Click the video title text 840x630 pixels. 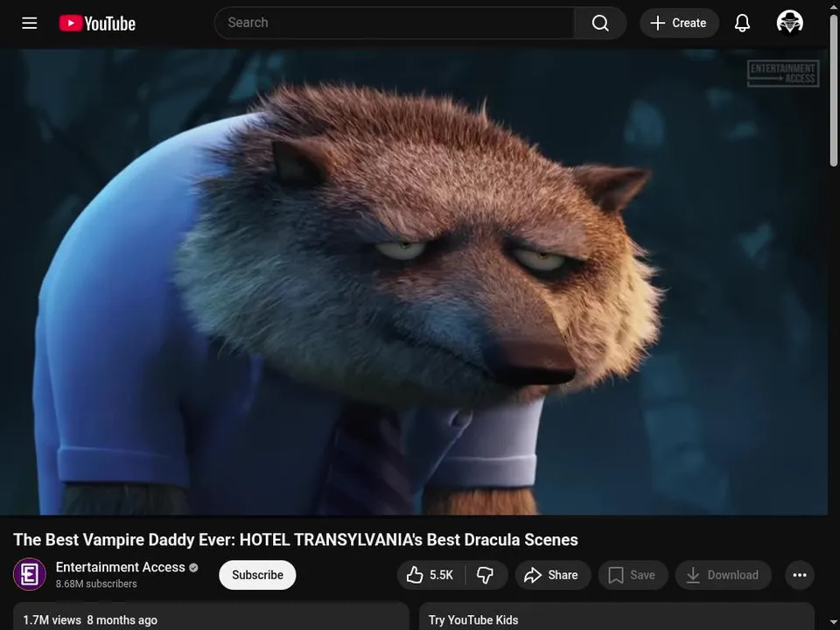click(x=296, y=540)
